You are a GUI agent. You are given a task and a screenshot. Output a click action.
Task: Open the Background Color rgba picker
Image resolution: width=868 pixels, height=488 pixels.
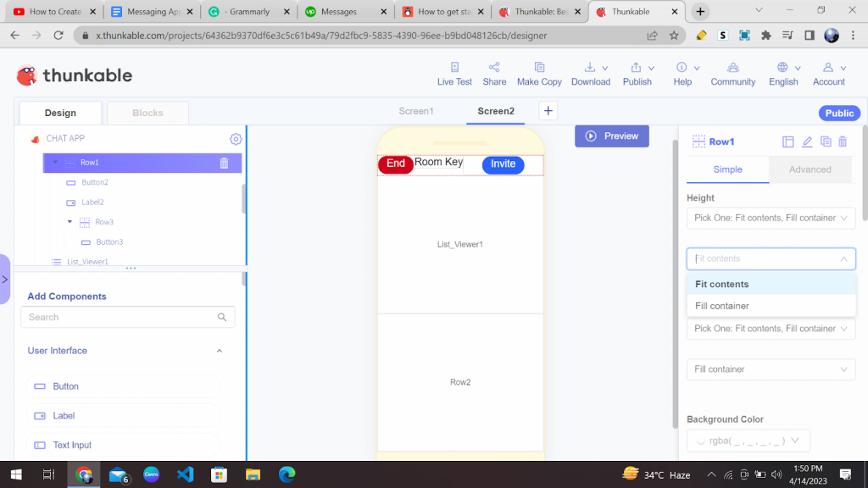748,440
